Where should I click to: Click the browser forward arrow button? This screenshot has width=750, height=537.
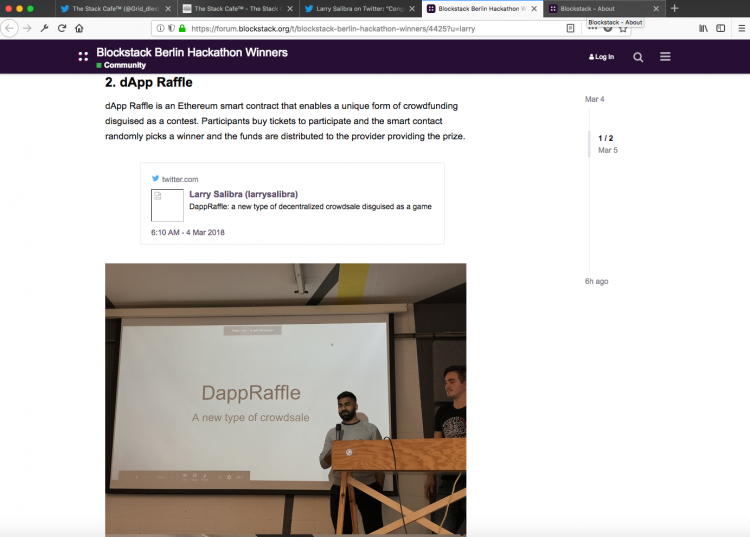coord(27,29)
